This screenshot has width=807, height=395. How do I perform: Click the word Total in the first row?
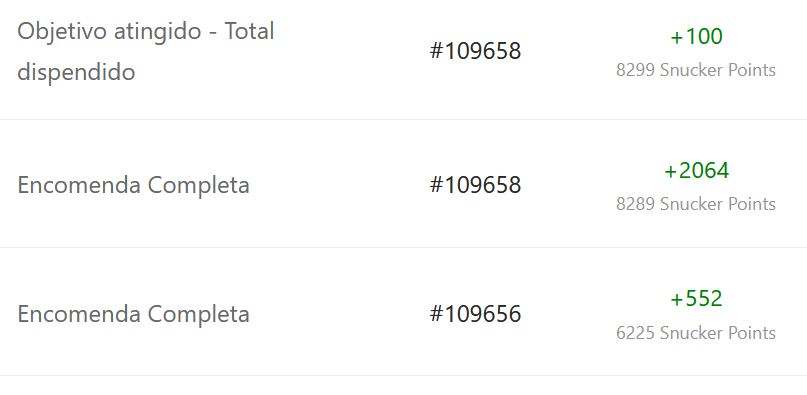(249, 31)
